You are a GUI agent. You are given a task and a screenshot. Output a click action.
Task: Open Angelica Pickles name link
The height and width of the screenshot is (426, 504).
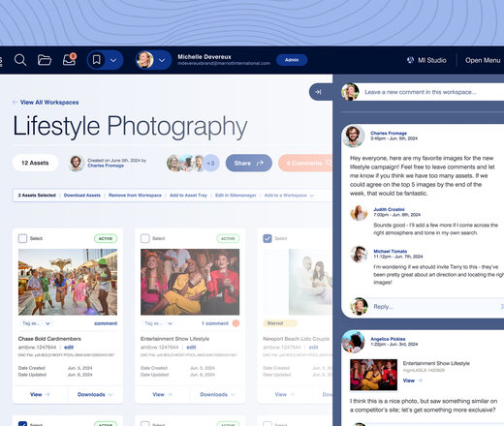pos(388,339)
